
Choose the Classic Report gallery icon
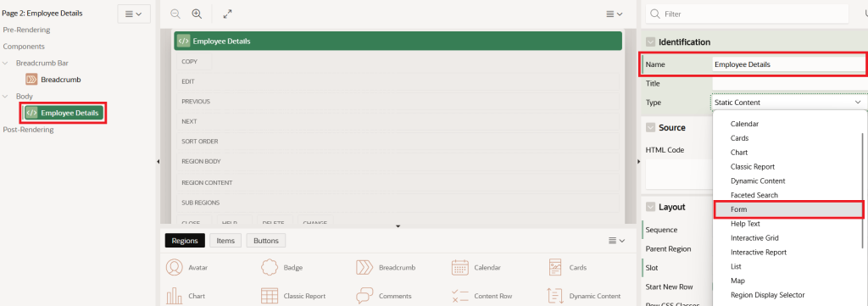click(x=270, y=296)
